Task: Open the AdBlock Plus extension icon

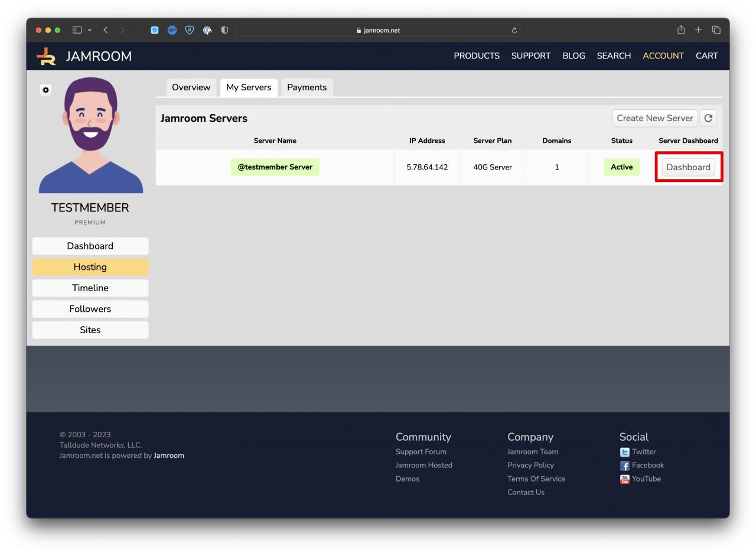Action: click(x=172, y=30)
